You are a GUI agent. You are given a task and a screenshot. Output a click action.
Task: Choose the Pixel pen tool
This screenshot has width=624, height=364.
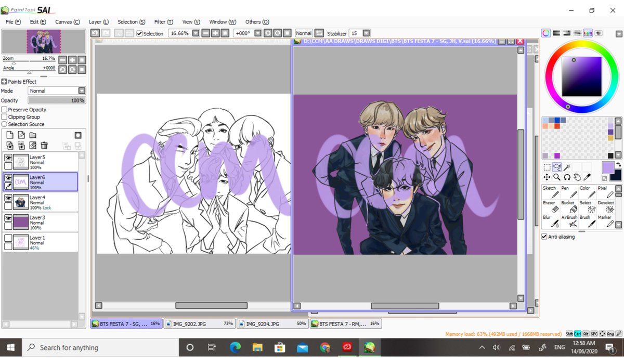(x=605, y=192)
